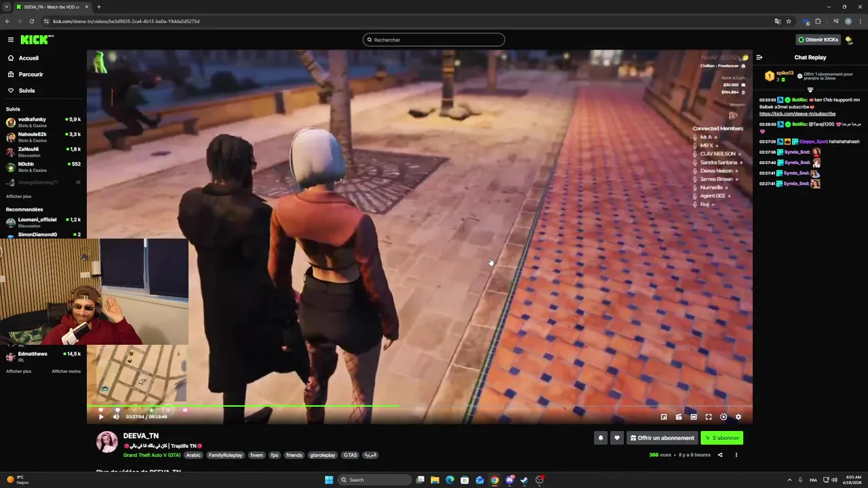Select the fivem tag
The image size is (868, 488).
(256, 455)
